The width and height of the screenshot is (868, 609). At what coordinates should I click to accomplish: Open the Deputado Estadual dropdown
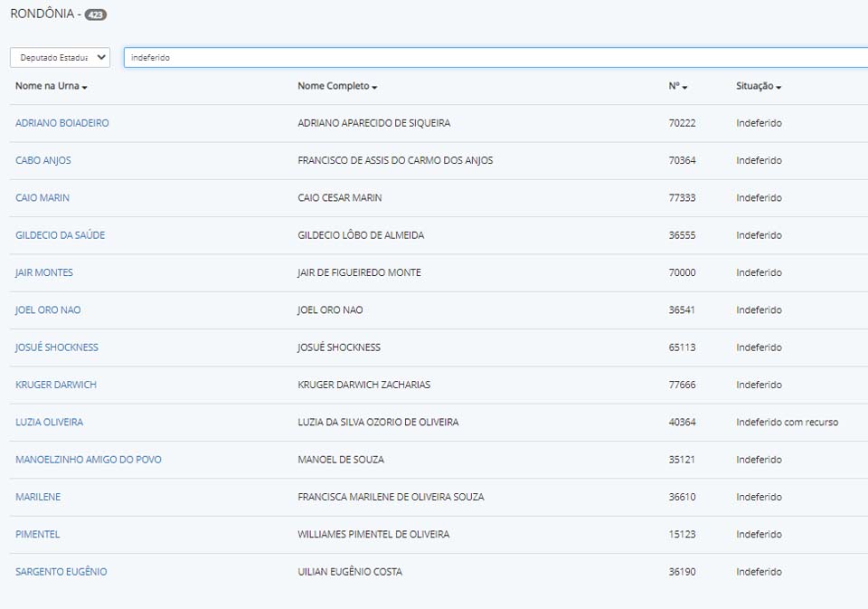pos(60,57)
